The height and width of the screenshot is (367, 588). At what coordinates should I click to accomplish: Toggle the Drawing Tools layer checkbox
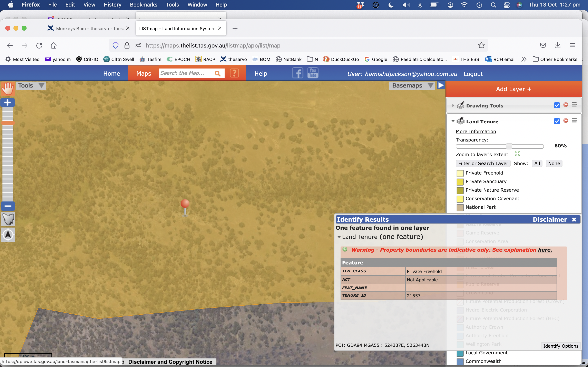click(557, 105)
